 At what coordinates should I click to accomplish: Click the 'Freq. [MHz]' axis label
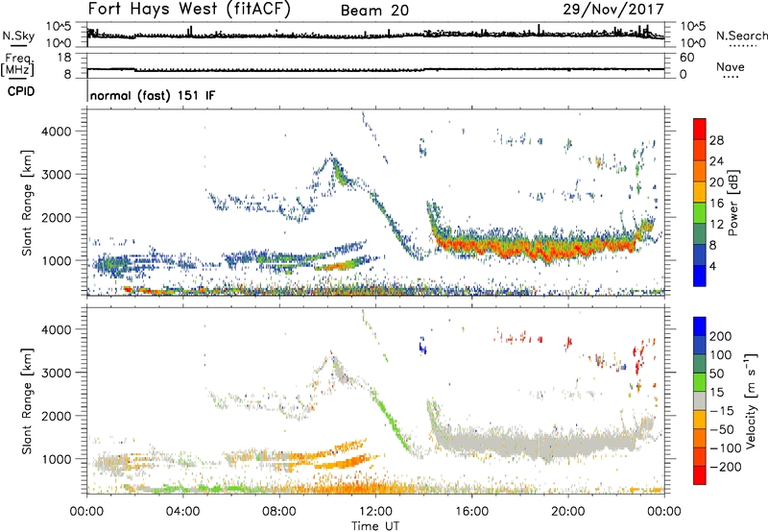click(17, 64)
